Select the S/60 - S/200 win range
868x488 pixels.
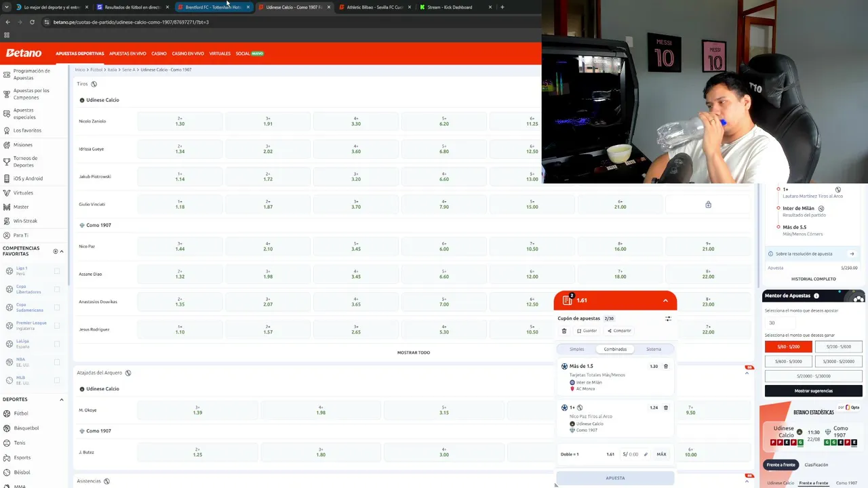pyautogui.click(x=788, y=346)
